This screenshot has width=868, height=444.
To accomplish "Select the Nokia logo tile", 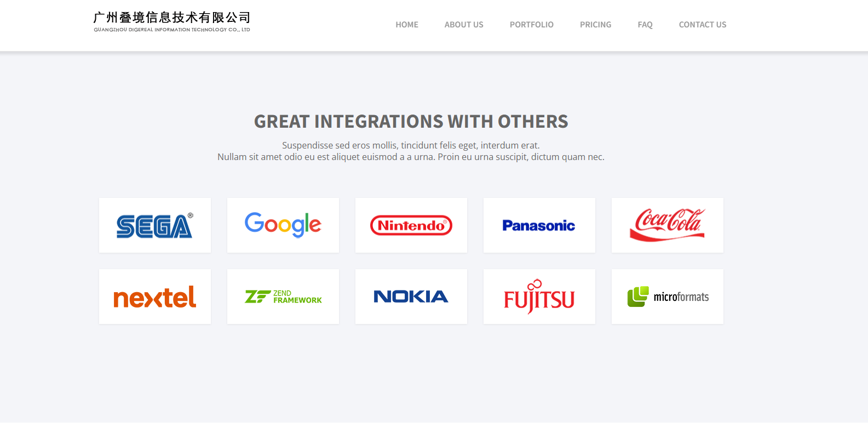I will coord(411,297).
